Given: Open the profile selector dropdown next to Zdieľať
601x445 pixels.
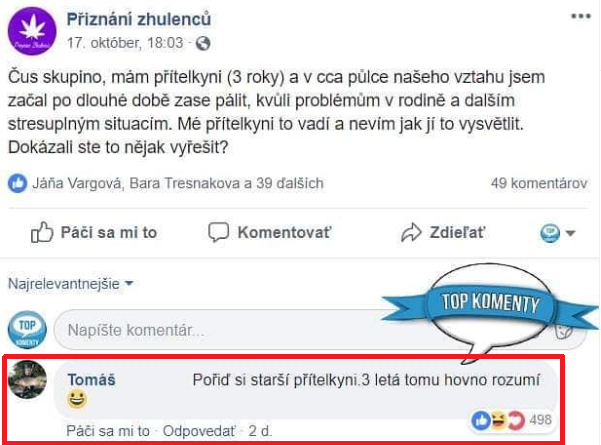Looking at the screenshot, I should pos(558,233).
